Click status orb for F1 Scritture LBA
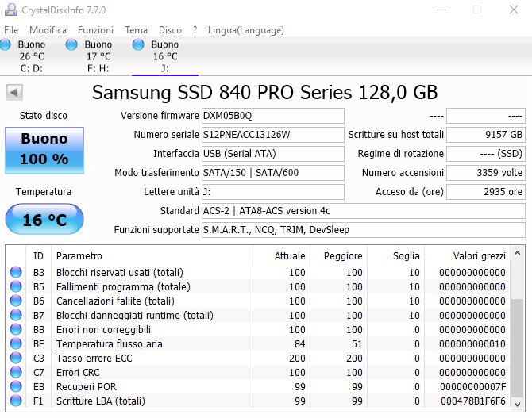 coord(16,401)
